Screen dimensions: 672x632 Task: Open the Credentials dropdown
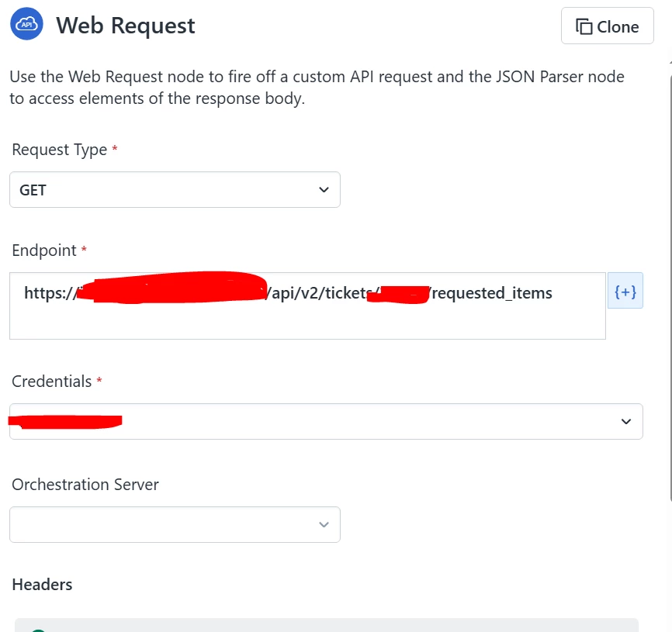(326, 421)
